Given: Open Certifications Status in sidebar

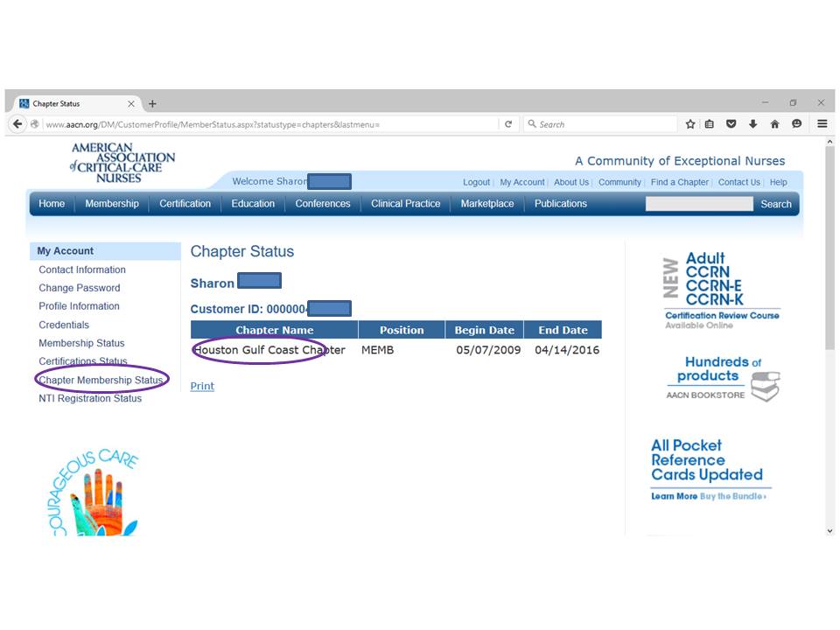Looking at the screenshot, I should coord(83,361).
